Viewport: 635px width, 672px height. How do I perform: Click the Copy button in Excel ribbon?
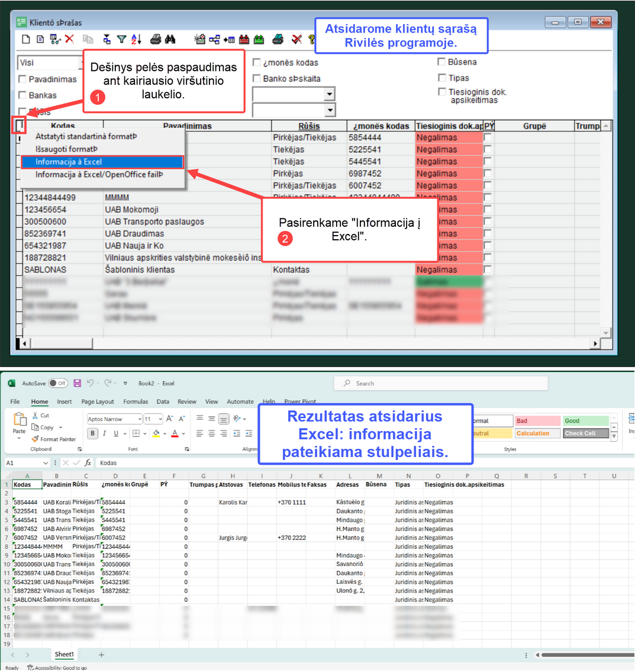pyautogui.click(x=43, y=427)
